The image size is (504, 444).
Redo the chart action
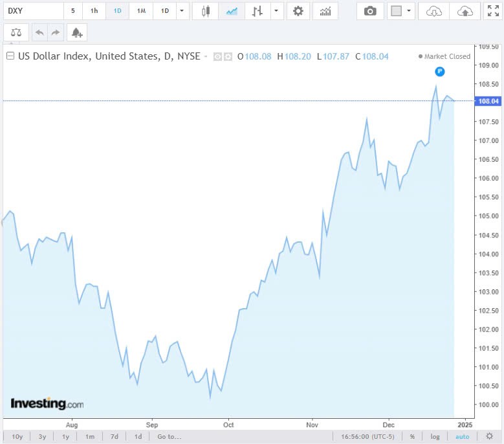pyautogui.click(x=56, y=32)
